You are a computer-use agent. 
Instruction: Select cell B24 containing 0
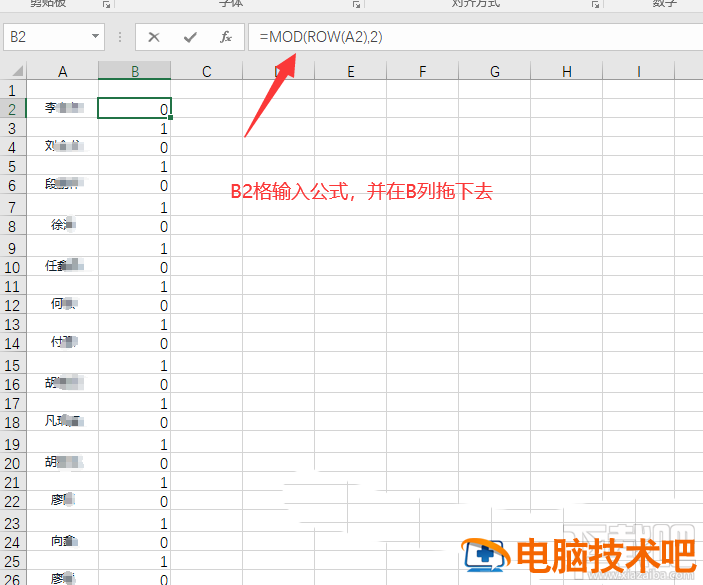click(135, 542)
